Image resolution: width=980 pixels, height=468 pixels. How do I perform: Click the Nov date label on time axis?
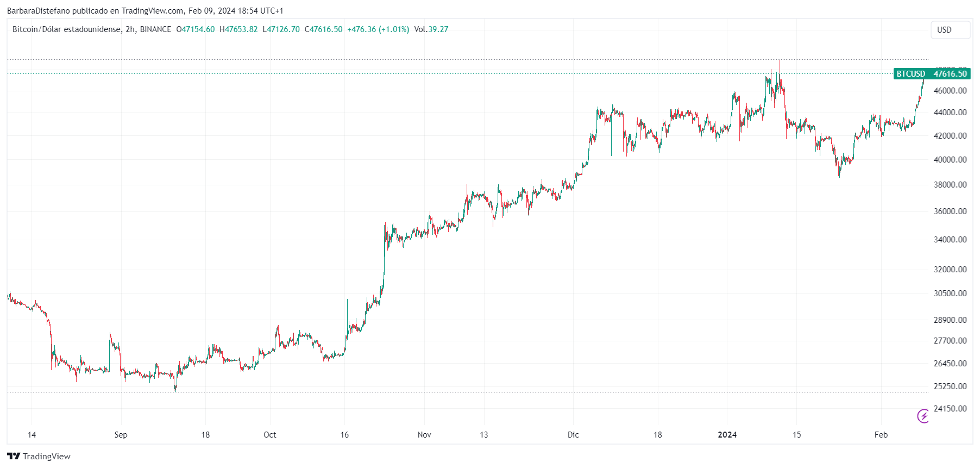click(424, 435)
